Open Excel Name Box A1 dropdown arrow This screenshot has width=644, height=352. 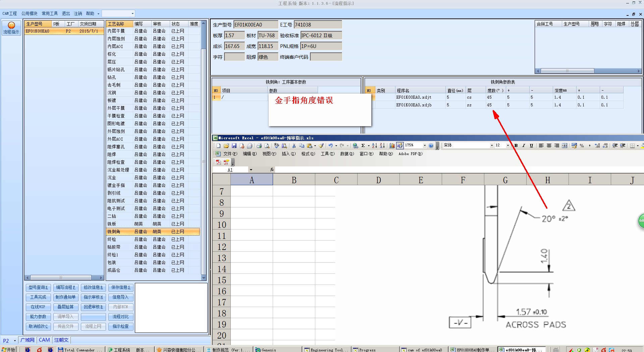point(251,170)
